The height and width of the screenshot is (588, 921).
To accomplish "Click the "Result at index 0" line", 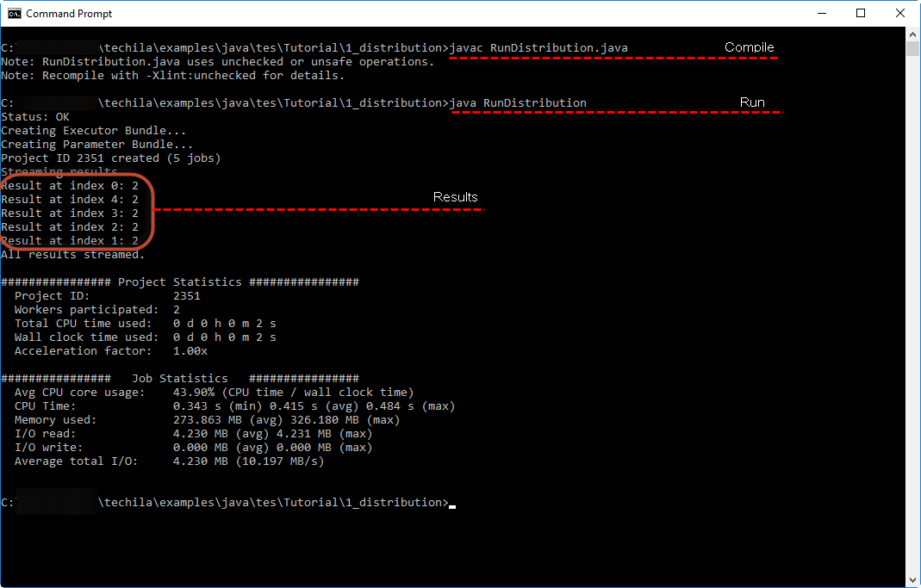I will click(x=70, y=186).
